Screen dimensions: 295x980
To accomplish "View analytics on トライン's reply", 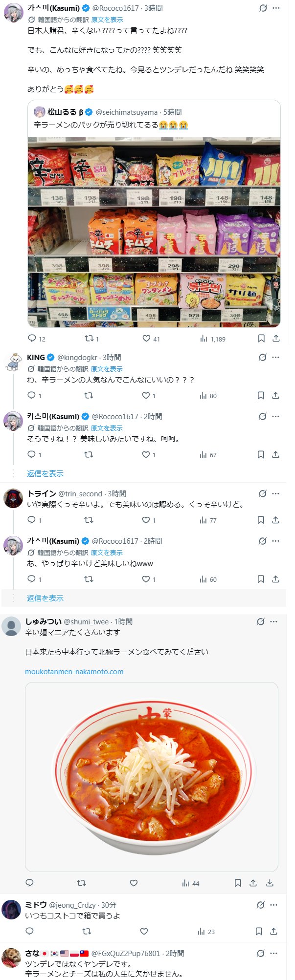I will (204, 520).
